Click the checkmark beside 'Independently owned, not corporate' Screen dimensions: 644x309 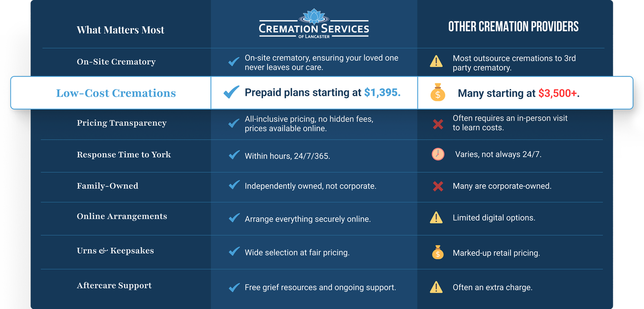[234, 185]
